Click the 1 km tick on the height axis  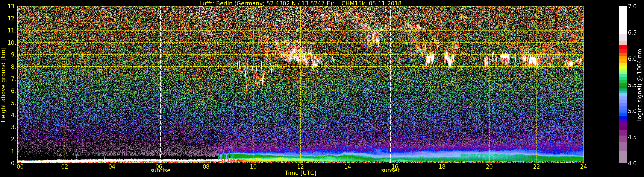[14, 151]
